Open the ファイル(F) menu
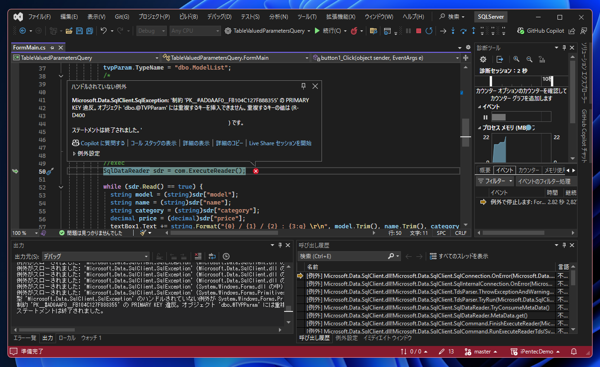 coord(39,17)
